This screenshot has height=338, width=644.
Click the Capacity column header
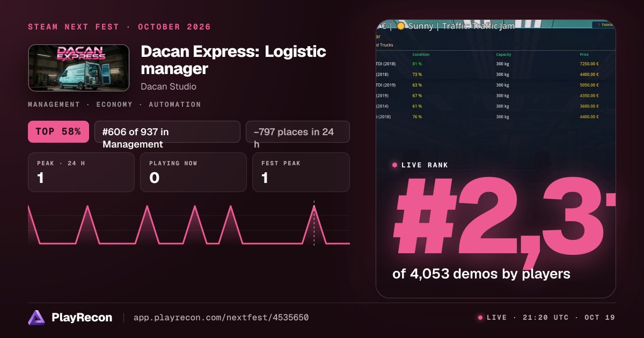click(x=503, y=55)
